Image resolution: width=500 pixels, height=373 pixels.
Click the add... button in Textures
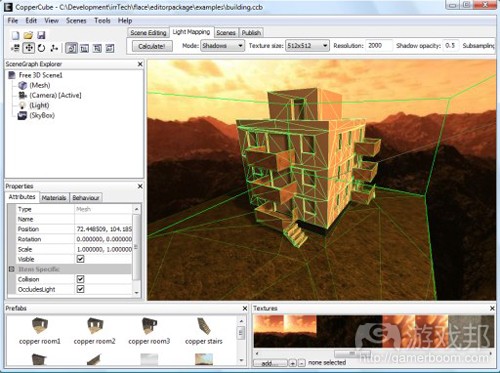pos(270,363)
